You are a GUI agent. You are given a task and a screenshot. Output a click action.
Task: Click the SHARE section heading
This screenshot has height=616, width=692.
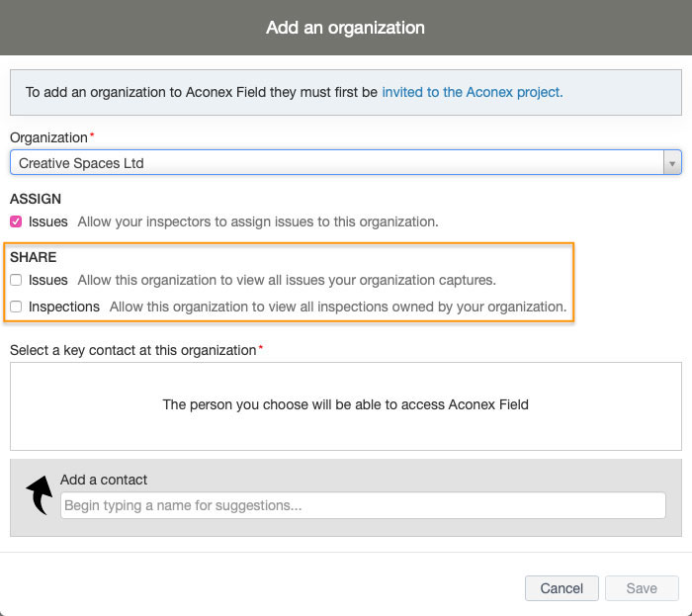[34, 257]
